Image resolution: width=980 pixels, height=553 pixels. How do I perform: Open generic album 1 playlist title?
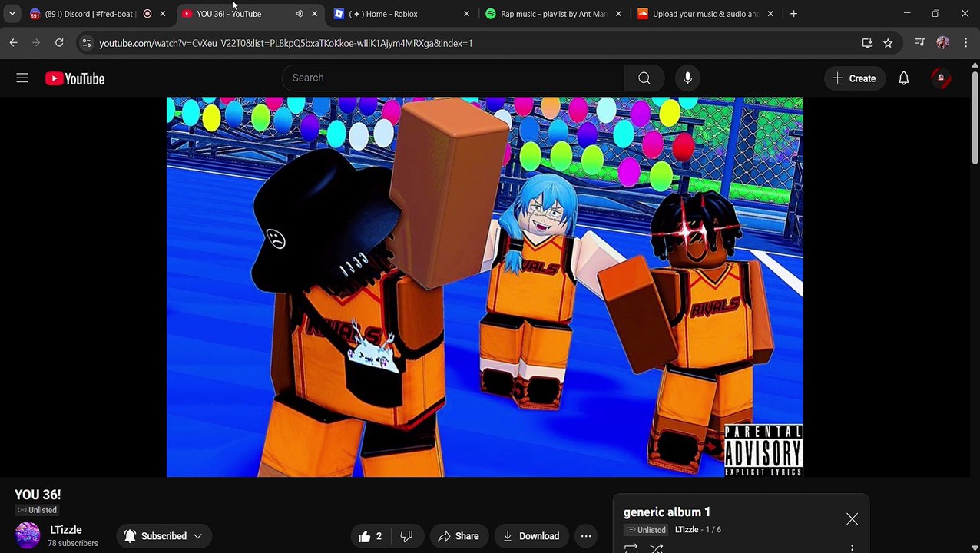tap(667, 512)
